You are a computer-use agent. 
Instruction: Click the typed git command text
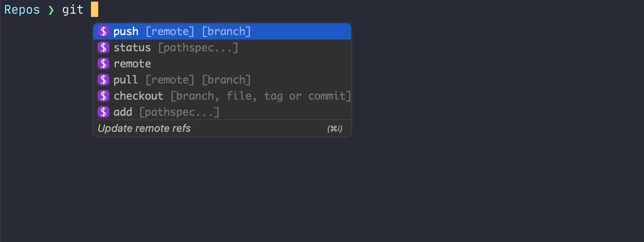72,10
